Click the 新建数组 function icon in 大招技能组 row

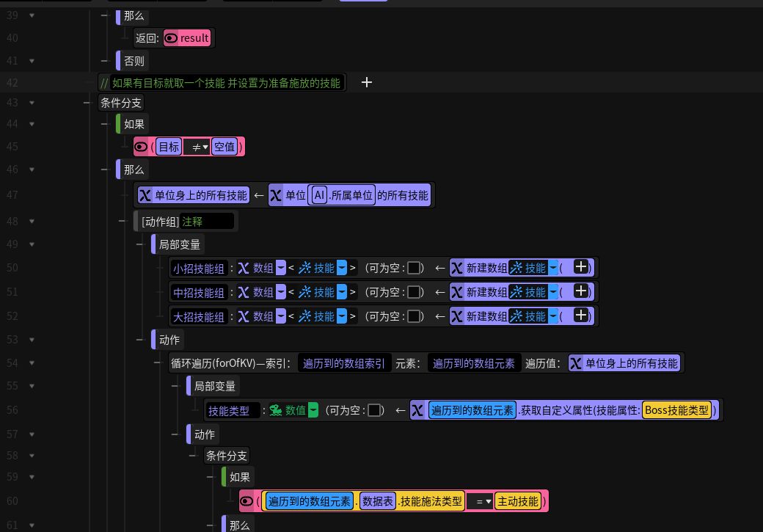[456, 316]
